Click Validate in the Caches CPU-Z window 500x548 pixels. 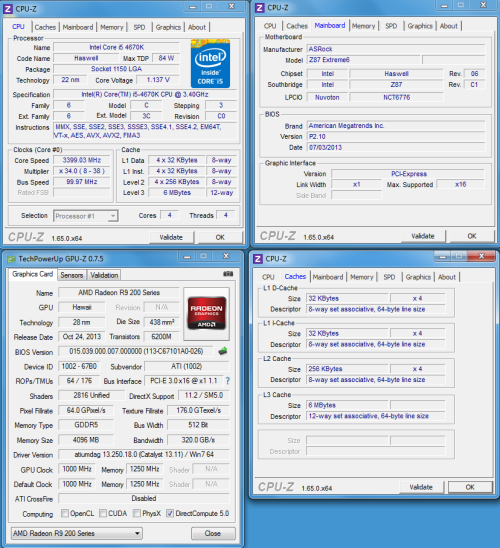421,487
